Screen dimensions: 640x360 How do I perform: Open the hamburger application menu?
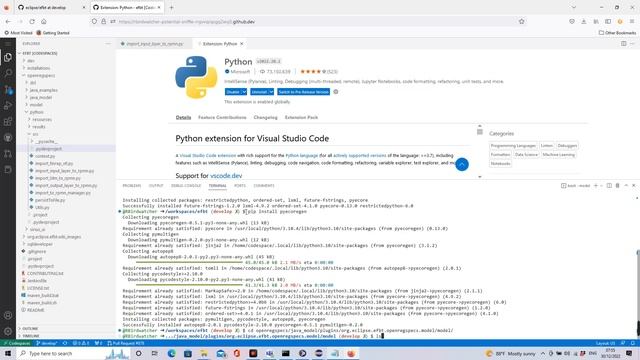pos(8,44)
